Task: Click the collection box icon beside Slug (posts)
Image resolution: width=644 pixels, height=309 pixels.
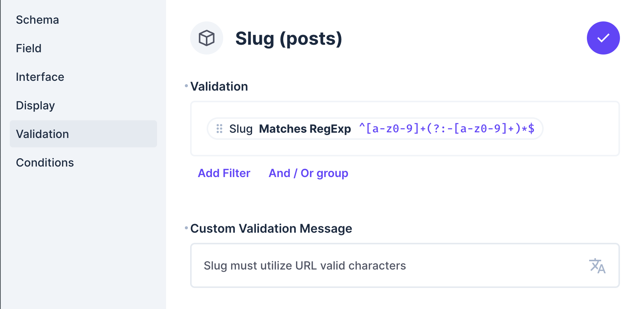Action: point(207,38)
